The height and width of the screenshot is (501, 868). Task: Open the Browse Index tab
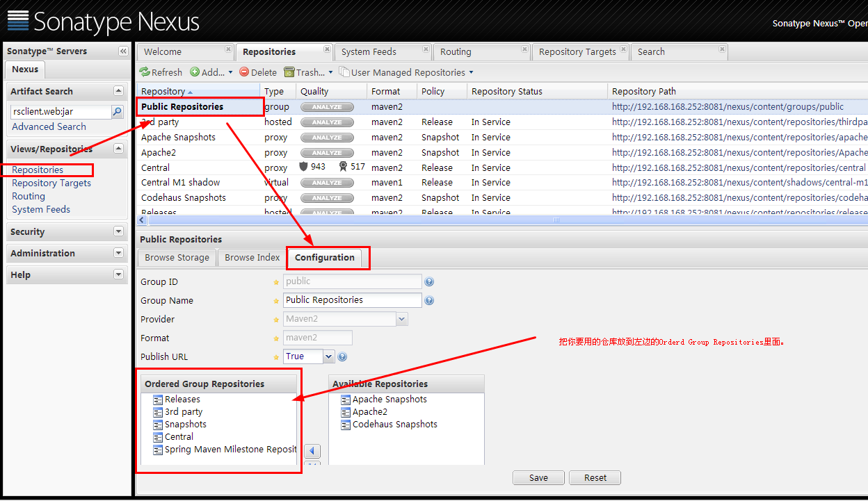[252, 257]
